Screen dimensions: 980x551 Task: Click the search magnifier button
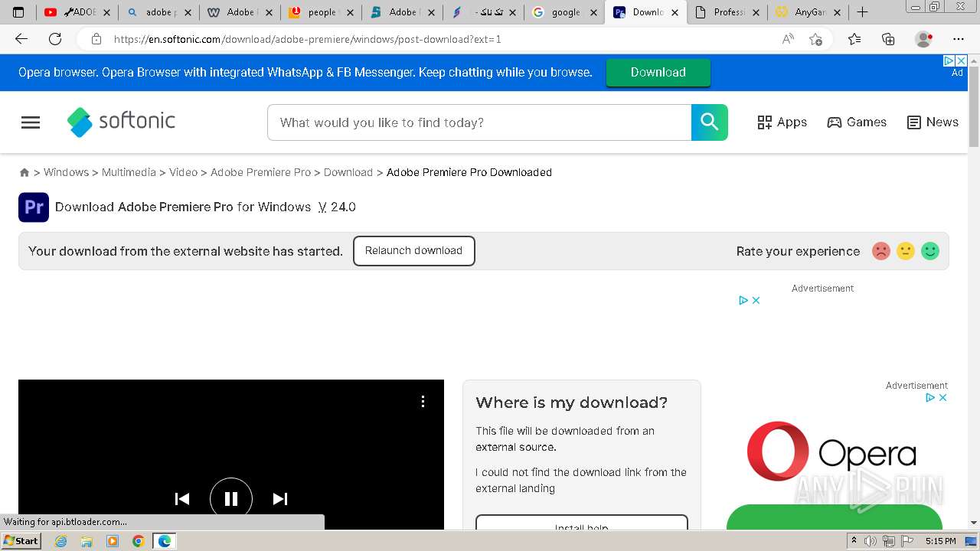point(710,122)
